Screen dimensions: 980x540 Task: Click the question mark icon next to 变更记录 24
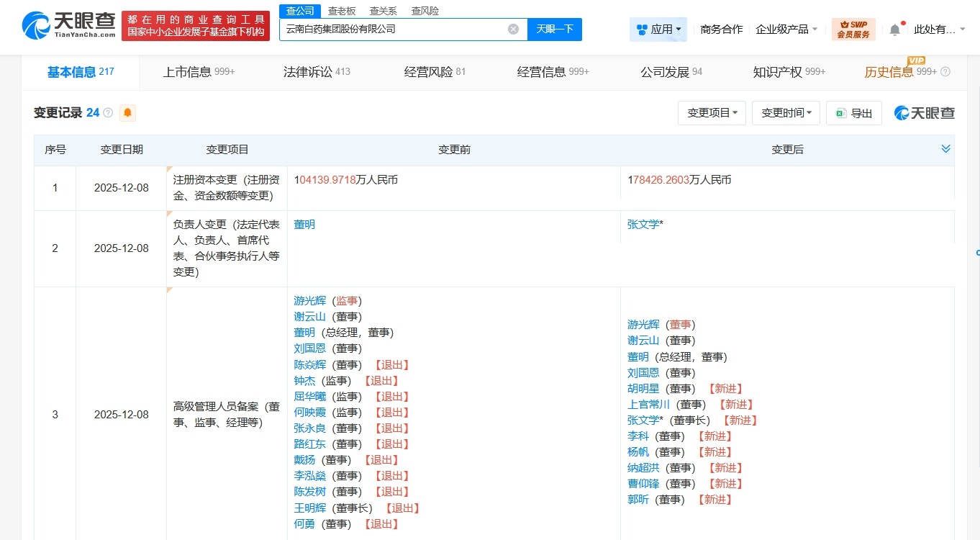pos(106,112)
